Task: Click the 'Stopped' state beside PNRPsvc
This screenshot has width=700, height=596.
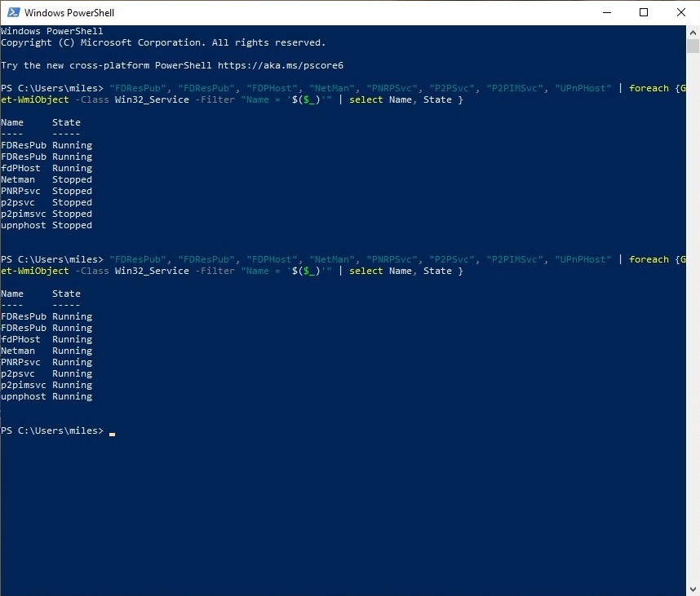Action: click(x=72, y=191)
